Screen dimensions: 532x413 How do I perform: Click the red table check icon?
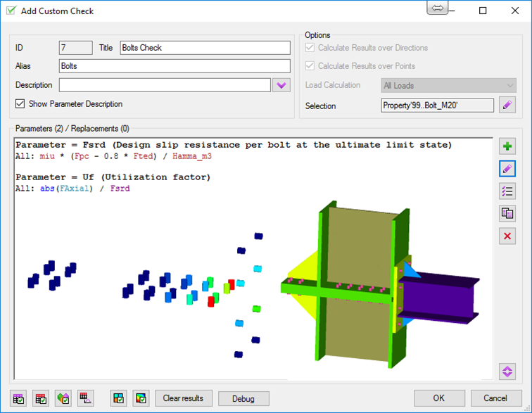[41, 398]
